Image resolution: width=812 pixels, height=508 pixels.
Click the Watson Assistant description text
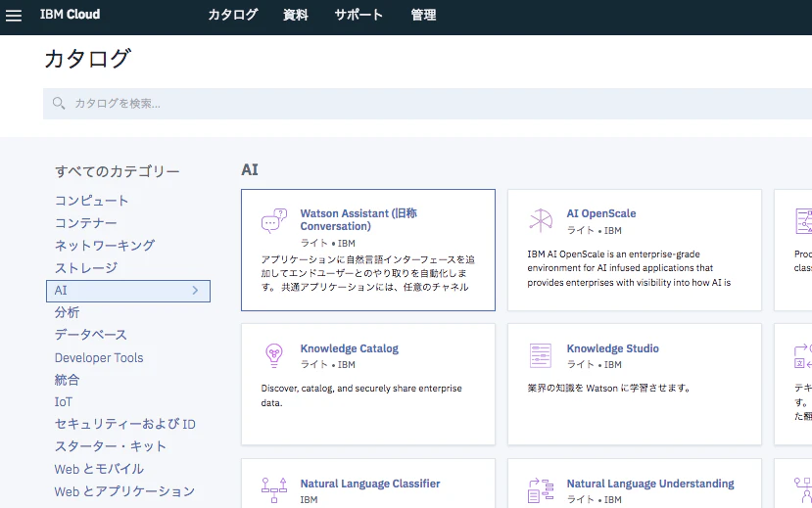click(x=367, y=273)
